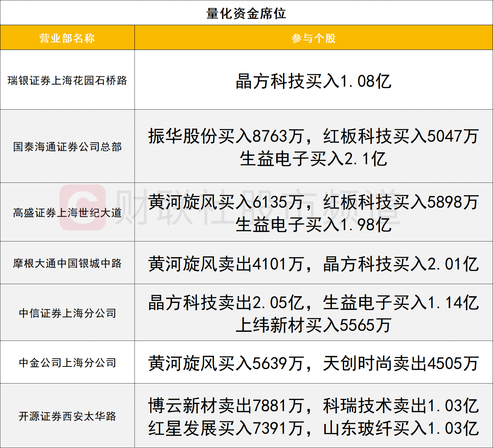Select the 营业部名称 column header
The width and height of the screenshot is (493, 448).
[x=67, y=38]
